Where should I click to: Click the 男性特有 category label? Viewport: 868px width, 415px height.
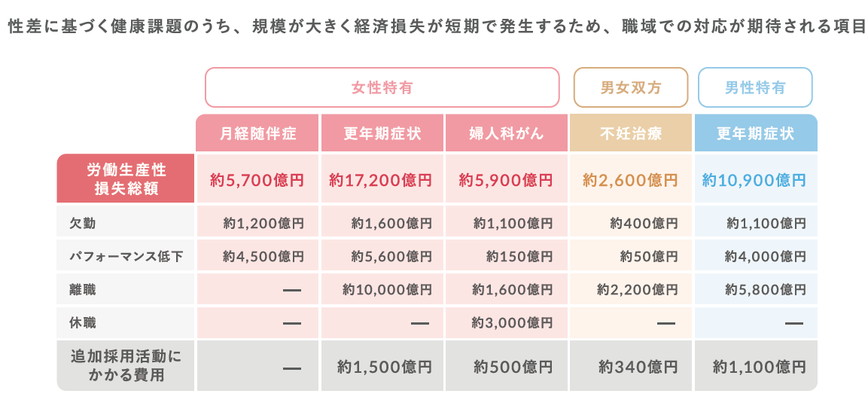tap(755, 87)
